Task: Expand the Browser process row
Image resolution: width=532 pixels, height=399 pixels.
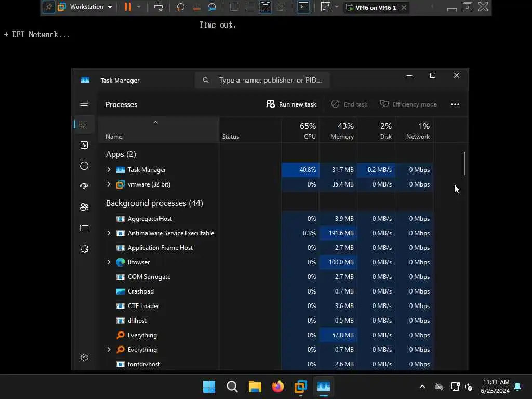Action: [x=109, y=262]
